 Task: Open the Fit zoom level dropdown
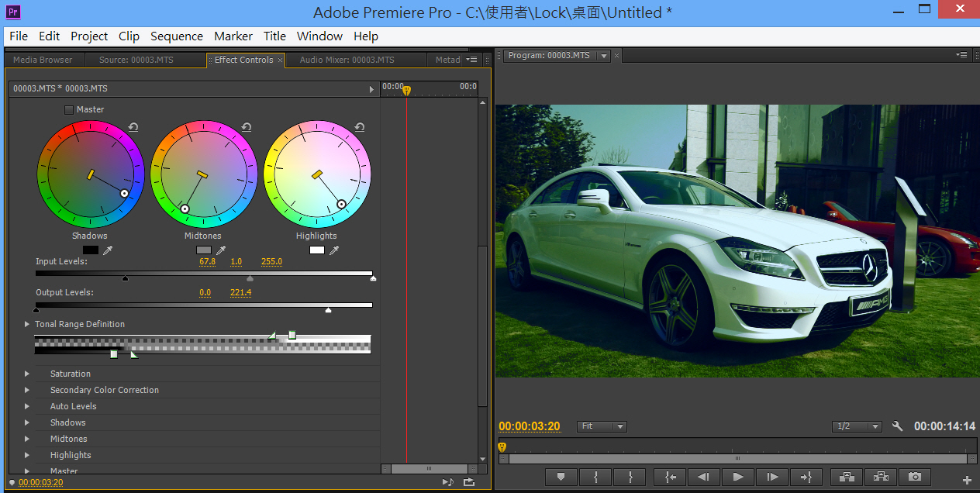point(602,426)
